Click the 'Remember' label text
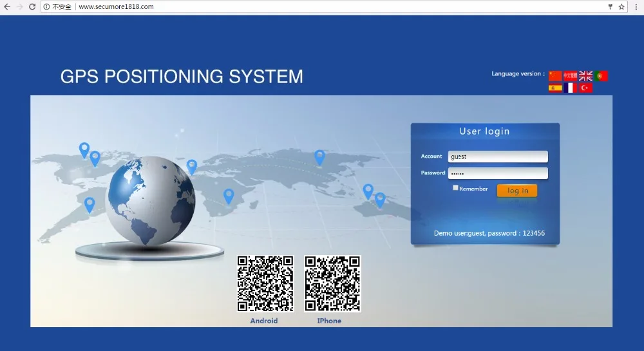644x351 pixels. tap(473, 189)
